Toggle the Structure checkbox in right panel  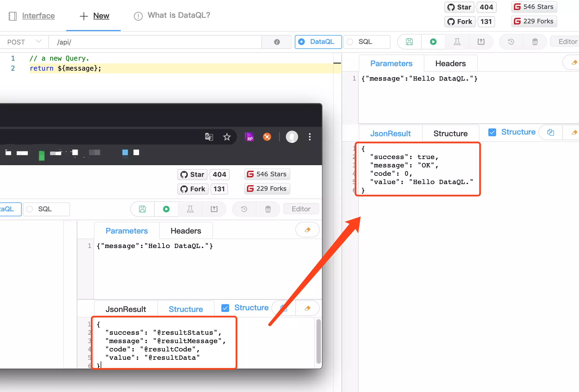(x=492, y=132)
